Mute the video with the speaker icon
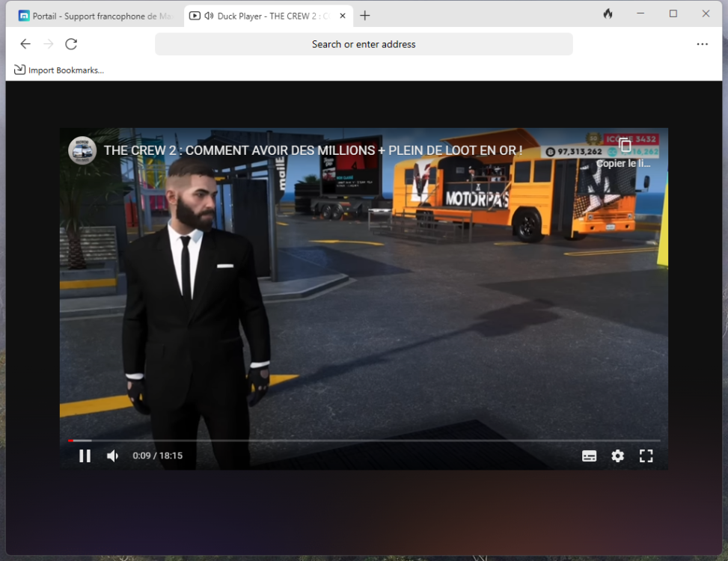 [113, 456]
